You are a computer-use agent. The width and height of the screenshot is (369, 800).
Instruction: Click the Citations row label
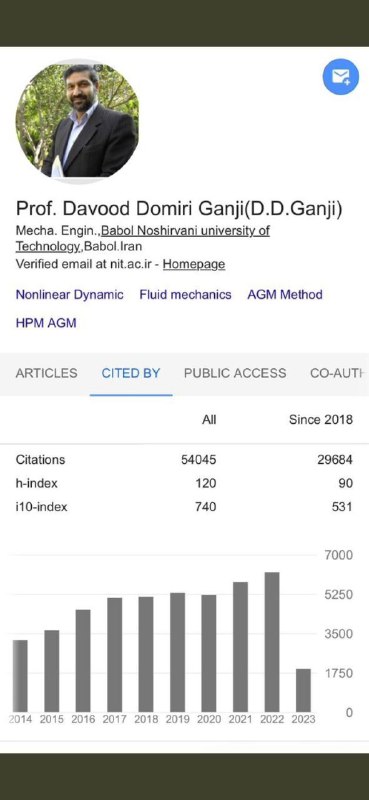(x=40, y=460)
